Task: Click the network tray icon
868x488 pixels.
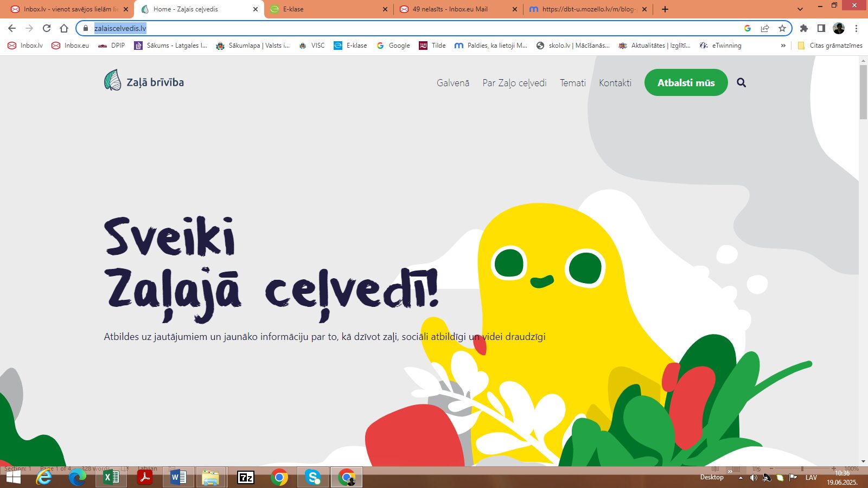Action: coord(767,478)
